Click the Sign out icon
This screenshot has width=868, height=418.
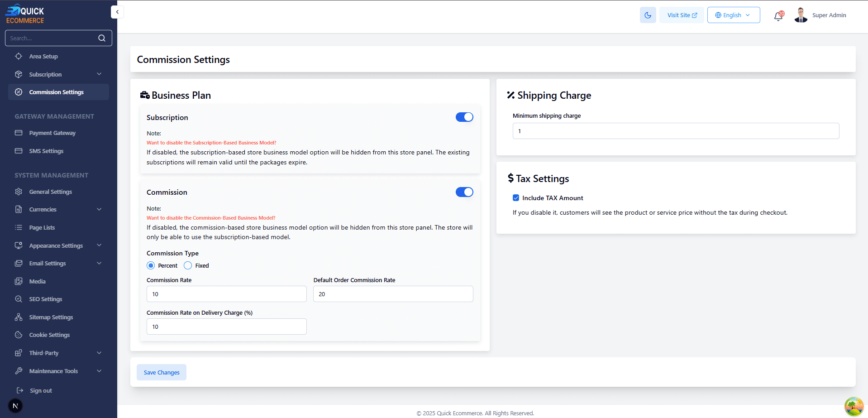click(x=20, y=390)
